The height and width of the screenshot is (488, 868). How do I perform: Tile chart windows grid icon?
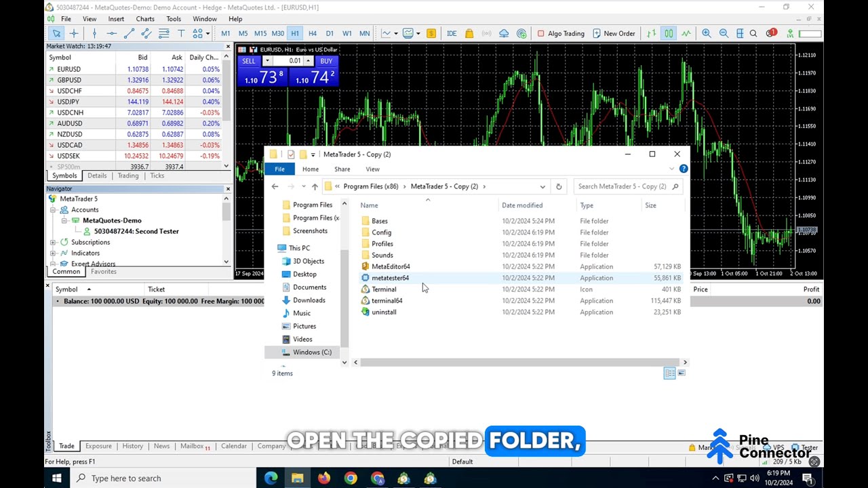click(x=740, y=33)
